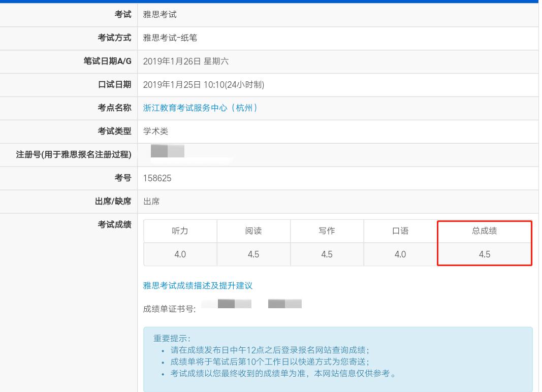The image size is (542, 392).
Task: Click the 写作 column header
Action: pyautogui.click(x=327, y=231)
